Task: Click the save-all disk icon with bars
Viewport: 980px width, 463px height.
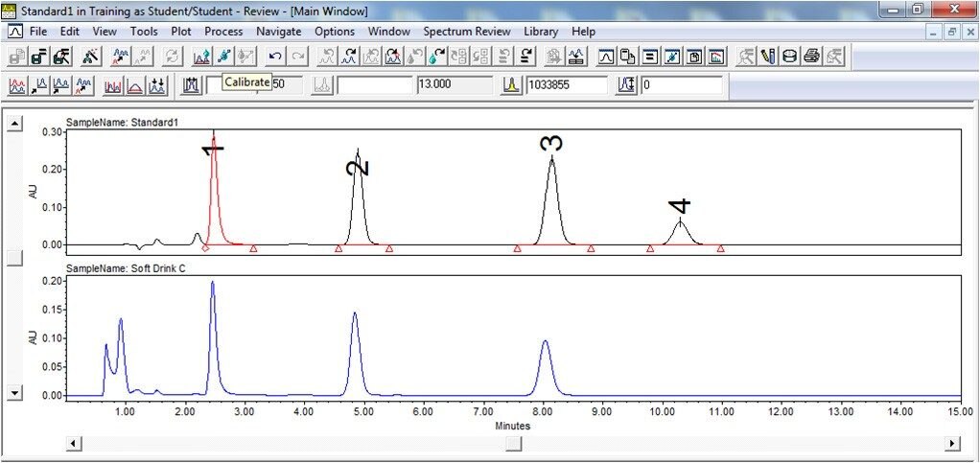Action: 39,57
